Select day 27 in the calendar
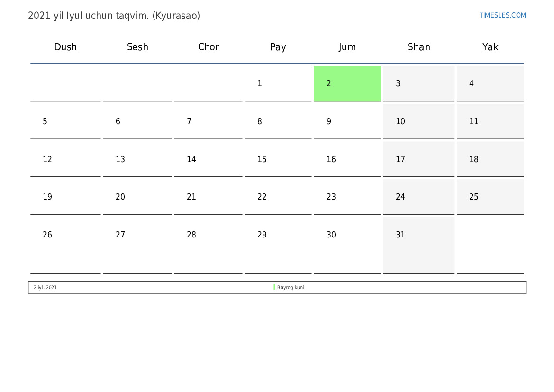This screenshot has width=554, height=392. click(137, 246)
